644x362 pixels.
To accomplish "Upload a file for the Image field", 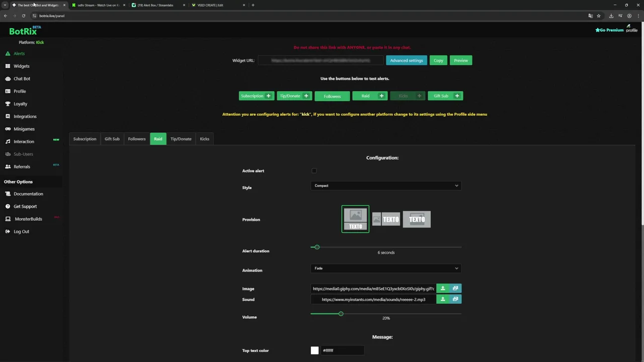I will (443, 289).
